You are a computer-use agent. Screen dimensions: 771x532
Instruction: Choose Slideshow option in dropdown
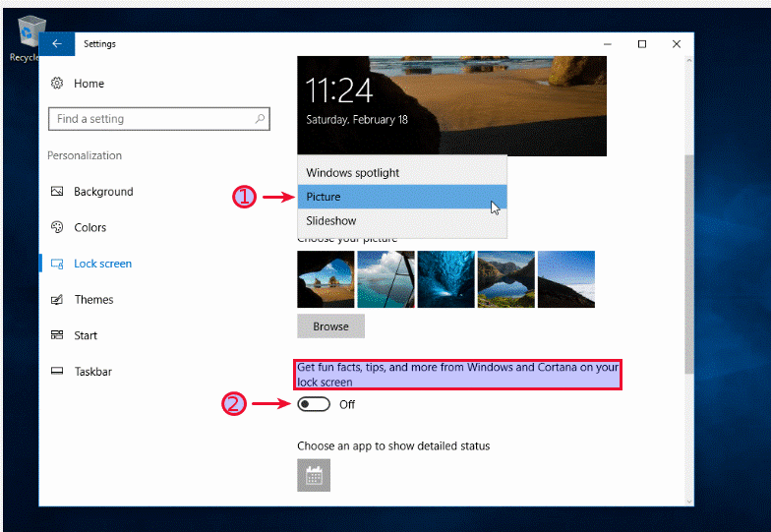click(402, 220)
